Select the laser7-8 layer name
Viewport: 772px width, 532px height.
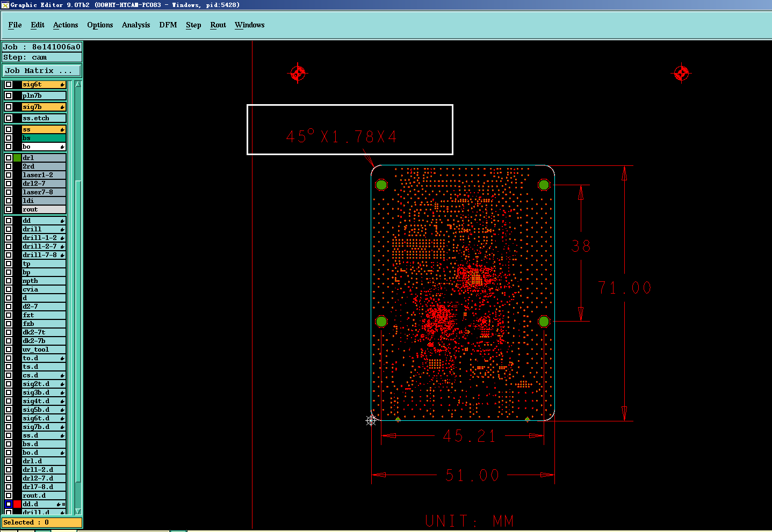coord(44,192)
